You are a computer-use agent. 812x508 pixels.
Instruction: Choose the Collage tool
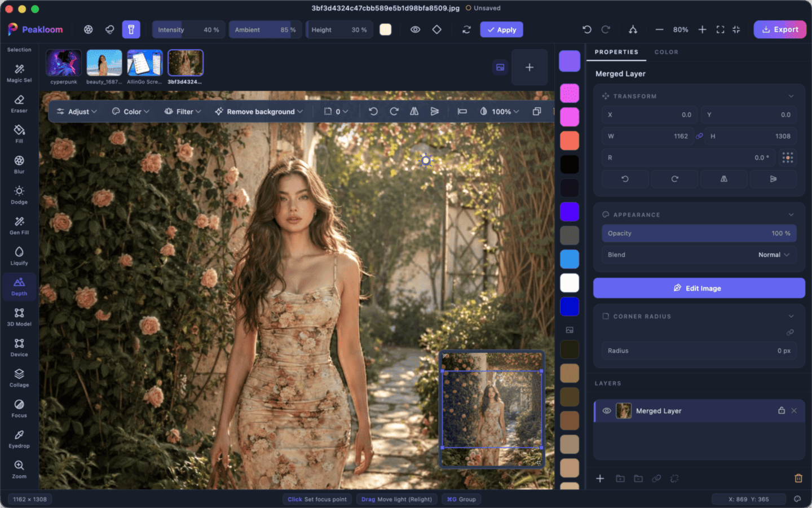click(19, 378)
